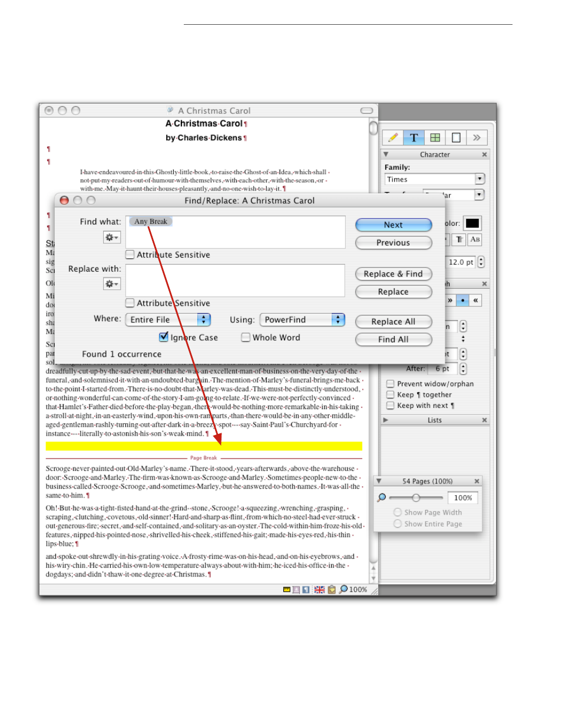Select the pencil tab in the palette toolbar
The height and width of the screenshot is (728, 562).
392,137
